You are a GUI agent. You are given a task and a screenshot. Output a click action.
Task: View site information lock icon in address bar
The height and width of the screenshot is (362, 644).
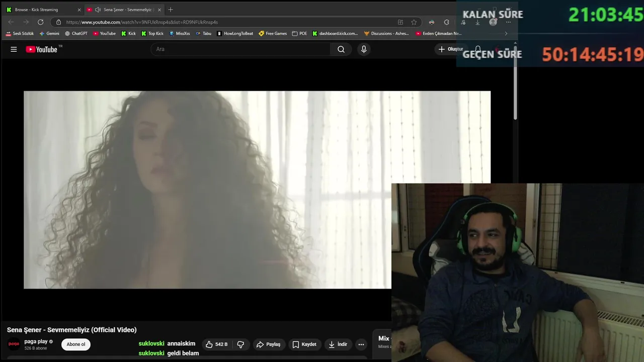58,22
